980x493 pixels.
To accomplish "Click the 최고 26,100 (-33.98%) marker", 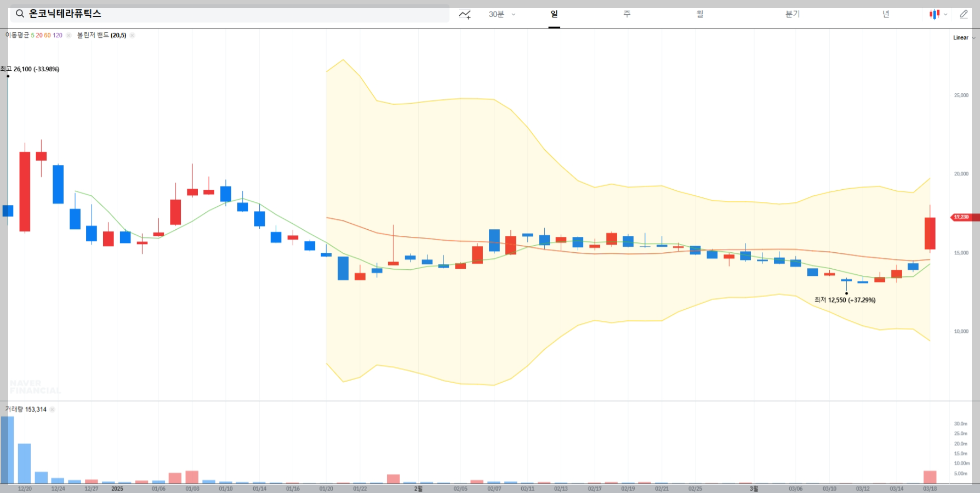I will click(30, 69).
